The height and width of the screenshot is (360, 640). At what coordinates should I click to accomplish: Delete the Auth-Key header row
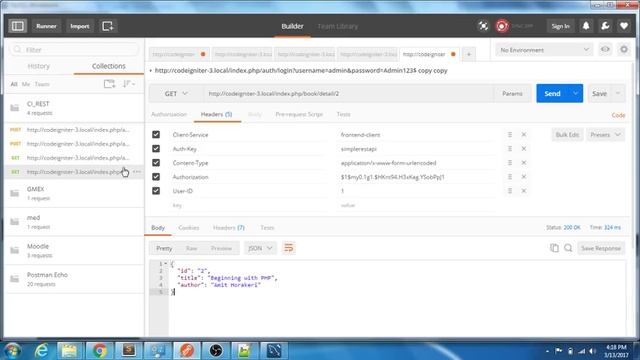point(524,149)
